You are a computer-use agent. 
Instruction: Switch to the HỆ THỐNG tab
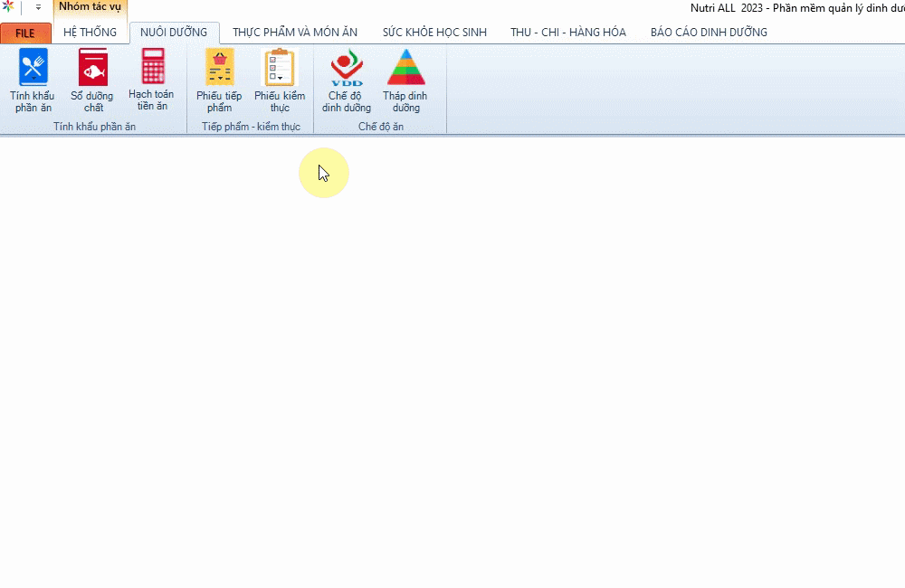[x=90, y=33]
